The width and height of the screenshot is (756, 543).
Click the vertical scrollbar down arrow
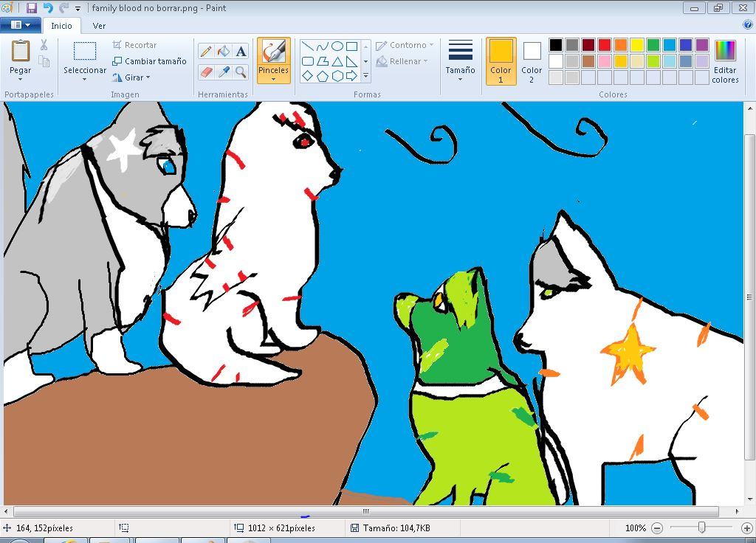(x=750, y=499)
